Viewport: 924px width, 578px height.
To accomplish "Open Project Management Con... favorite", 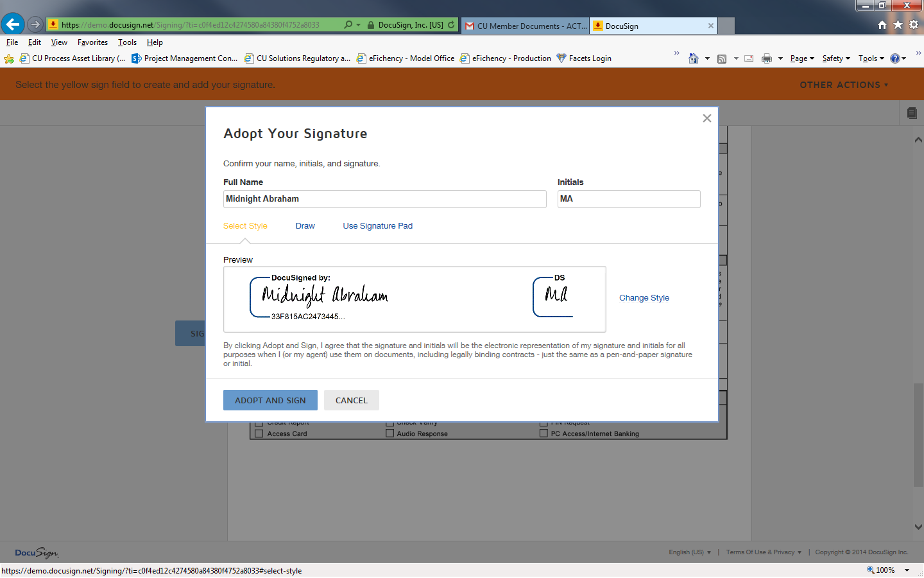I will 184,58.
